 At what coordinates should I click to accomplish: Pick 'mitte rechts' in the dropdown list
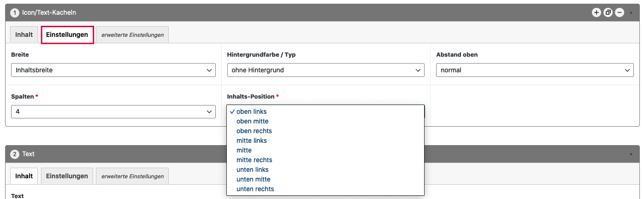[254, 160]
